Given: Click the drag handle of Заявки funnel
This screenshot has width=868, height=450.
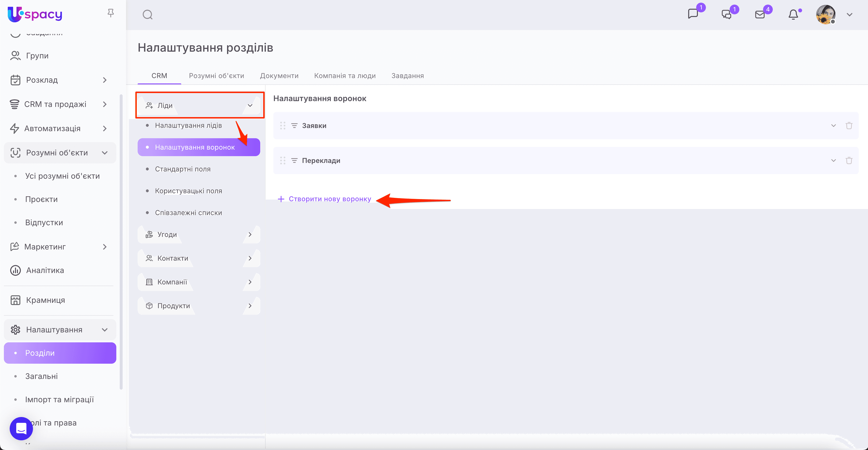Looking at the screenshot, I should (283, 126).
